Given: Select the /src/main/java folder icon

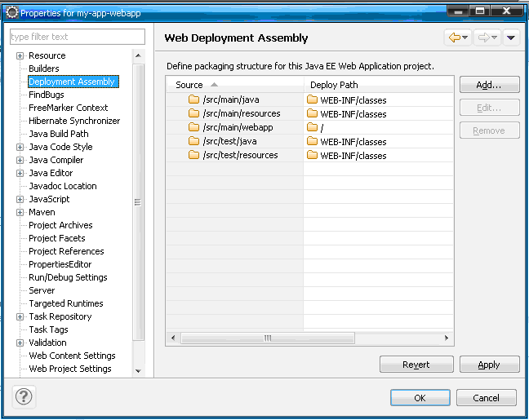Looking at the screenshot, I should [194, 99].
